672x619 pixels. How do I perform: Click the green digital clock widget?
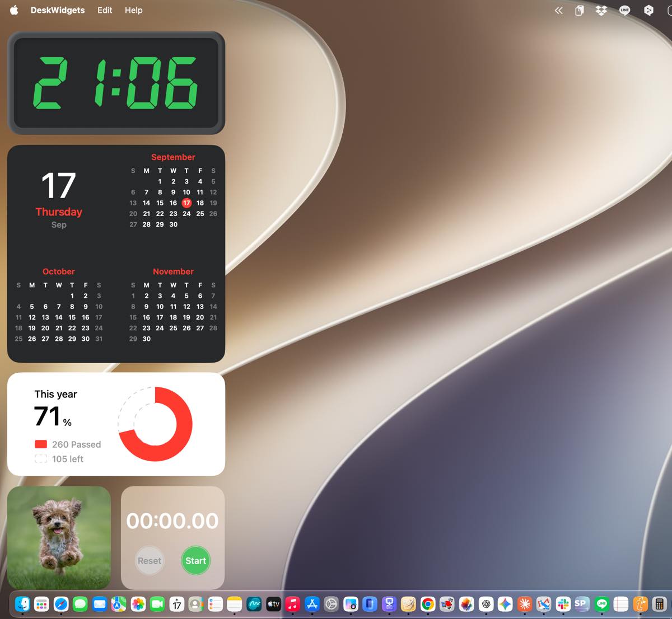coord(116,83)
